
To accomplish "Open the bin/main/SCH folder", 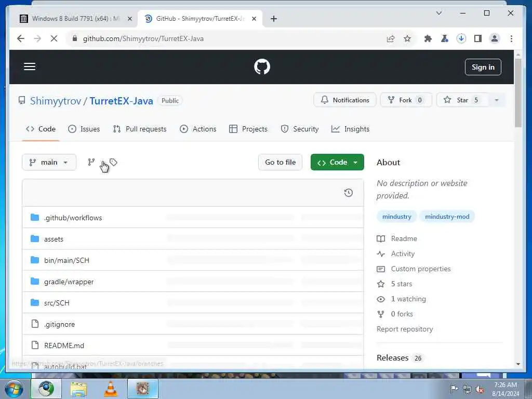I will click(66, 260).
